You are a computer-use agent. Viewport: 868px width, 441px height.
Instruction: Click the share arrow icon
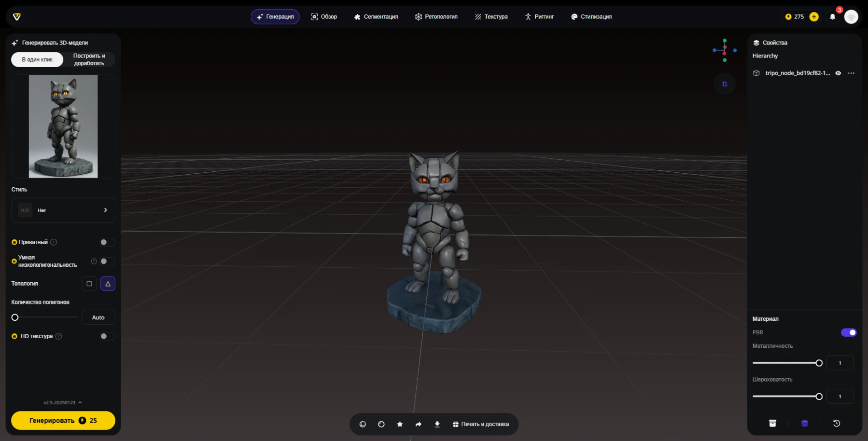point(418,424)
